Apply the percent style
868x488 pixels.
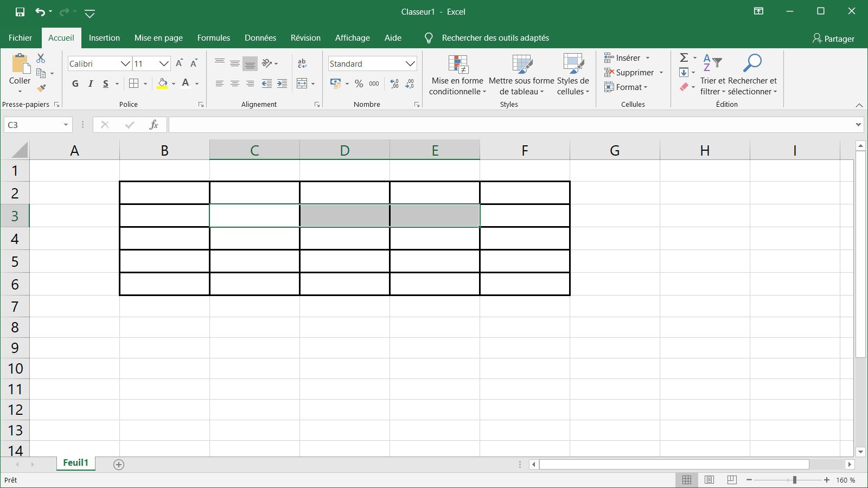[x=359, y=84]
